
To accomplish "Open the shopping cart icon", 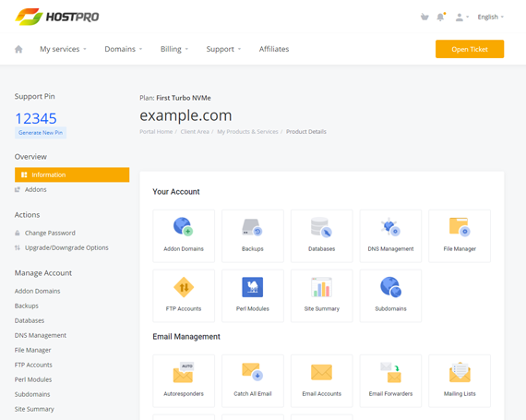I will (424, 17).
